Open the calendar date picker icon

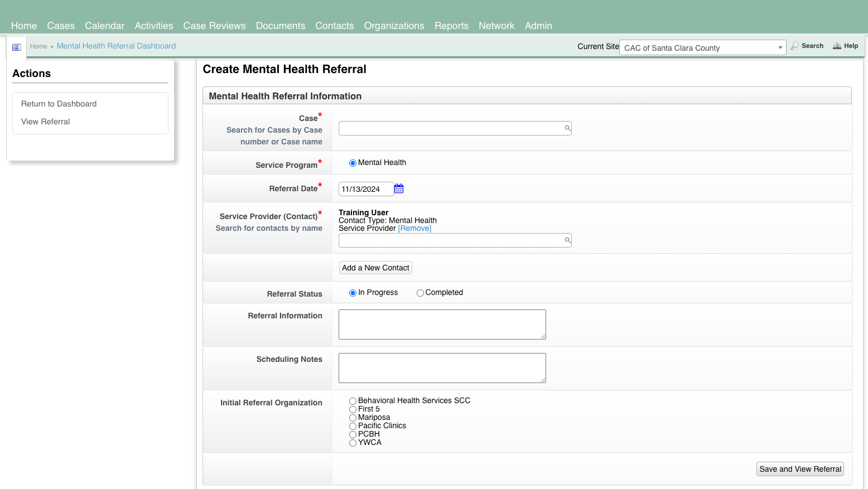point(399,189)
